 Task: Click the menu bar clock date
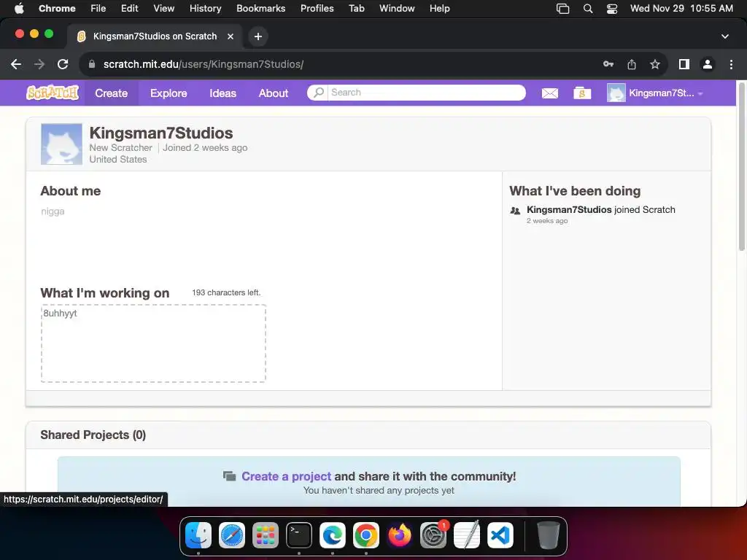point(681,8)
